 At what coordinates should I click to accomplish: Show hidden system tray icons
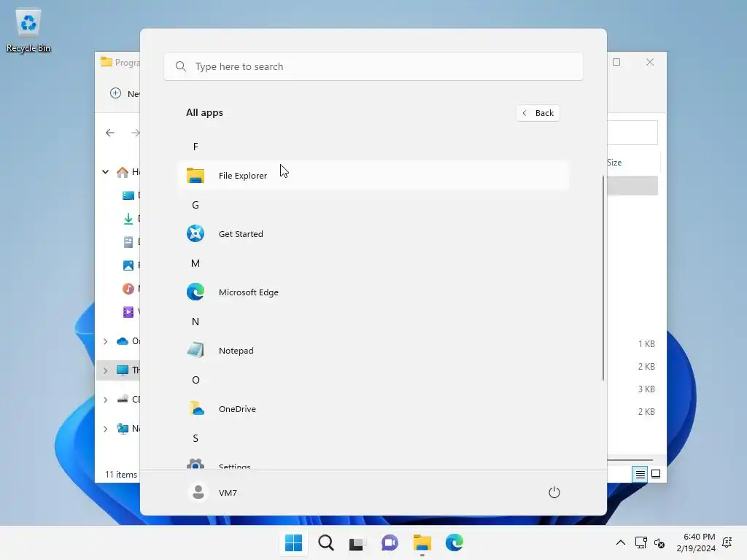point(621,542)
